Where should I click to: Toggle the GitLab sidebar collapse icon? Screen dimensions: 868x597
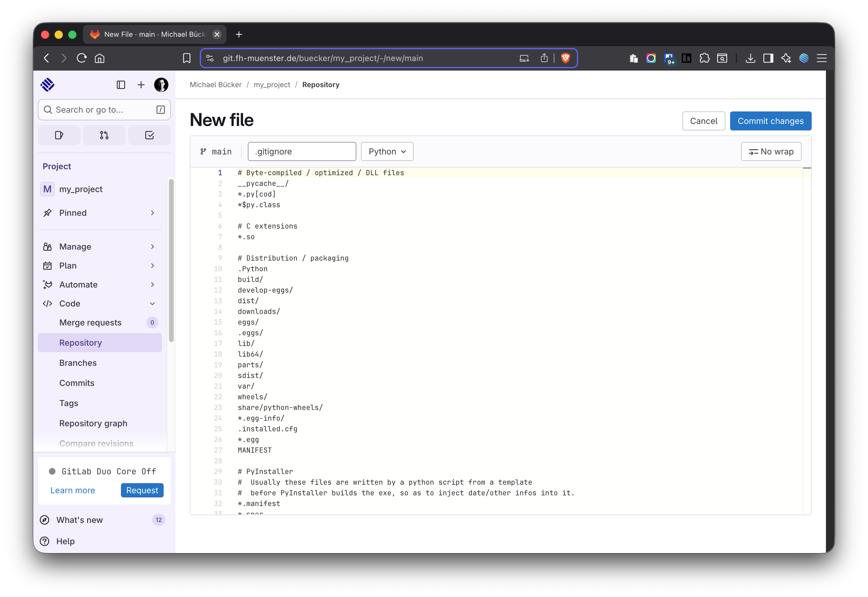[x=121, y=85]
